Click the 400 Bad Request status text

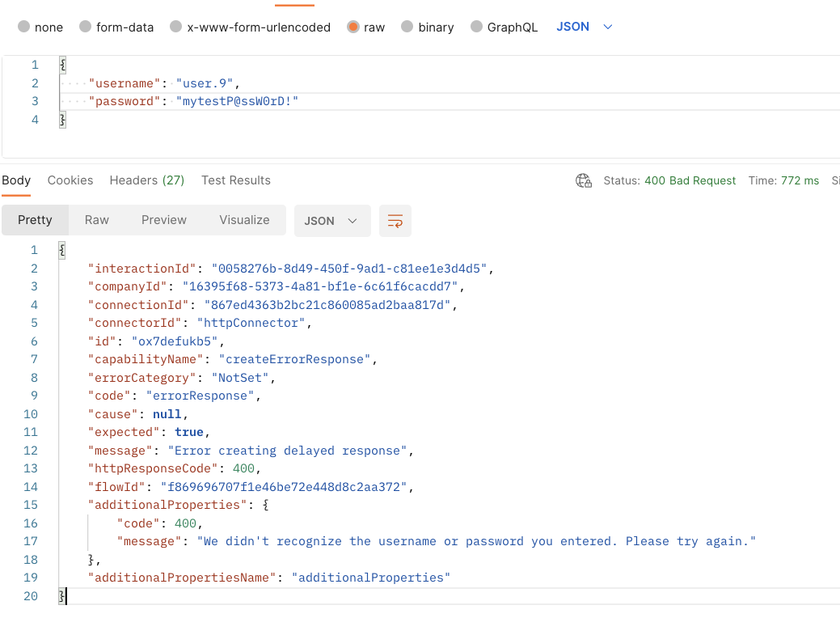point(690,180)
